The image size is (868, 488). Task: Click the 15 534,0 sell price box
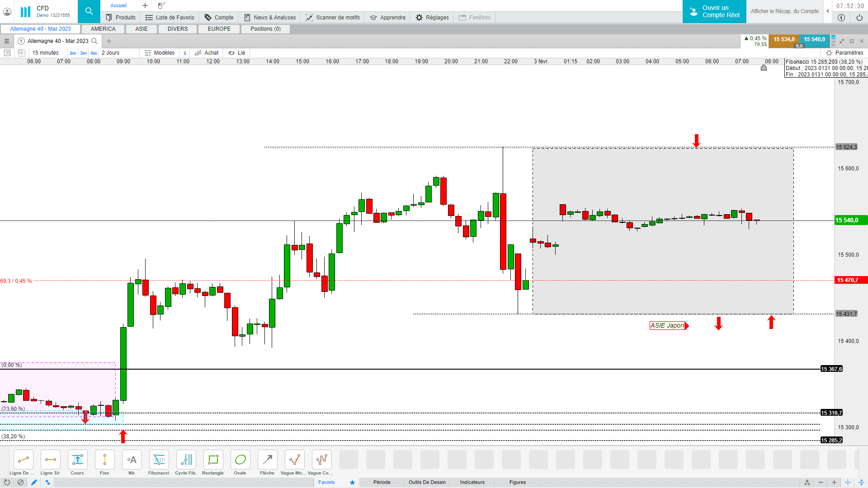coord(783,39)
